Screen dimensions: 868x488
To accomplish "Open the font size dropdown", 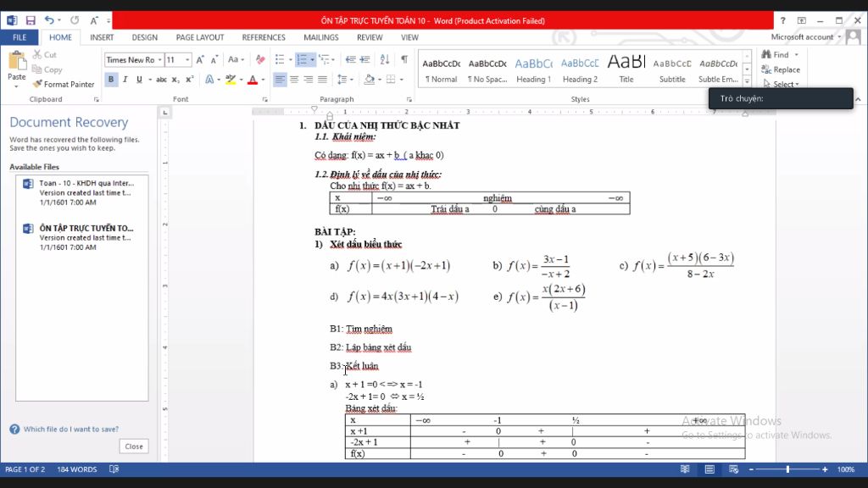I will [187, 60].
